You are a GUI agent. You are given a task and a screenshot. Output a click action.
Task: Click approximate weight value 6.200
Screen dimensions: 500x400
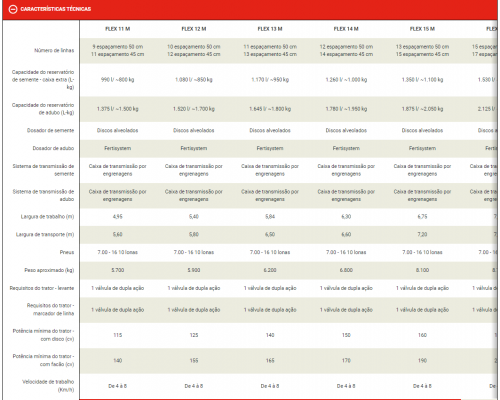click(x=270, y=270)
